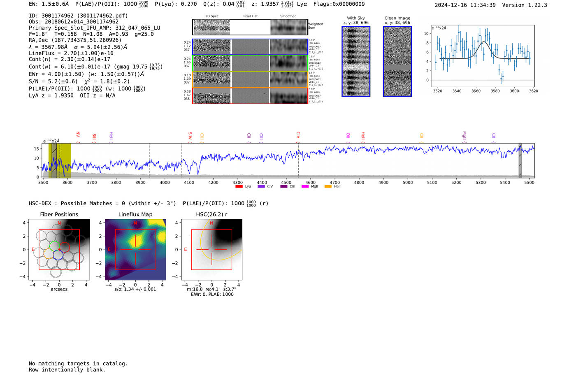
Task: Click 'No matching targets in catalog.' text
Action: click(x=78, y=364)
